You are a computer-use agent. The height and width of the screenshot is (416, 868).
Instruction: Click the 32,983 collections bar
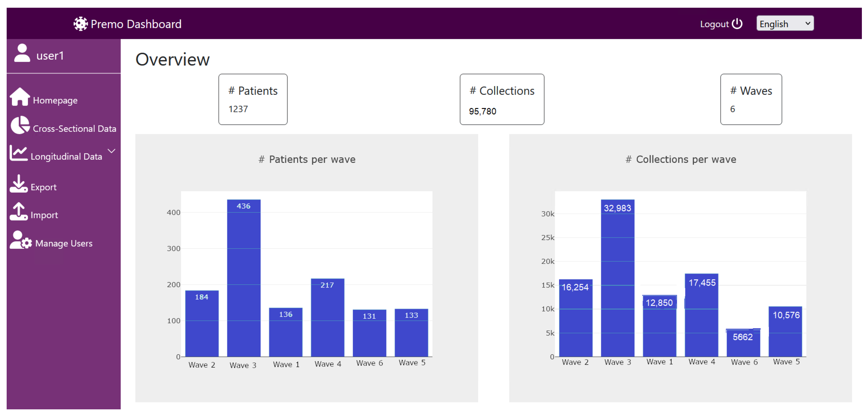coord(617,278)
